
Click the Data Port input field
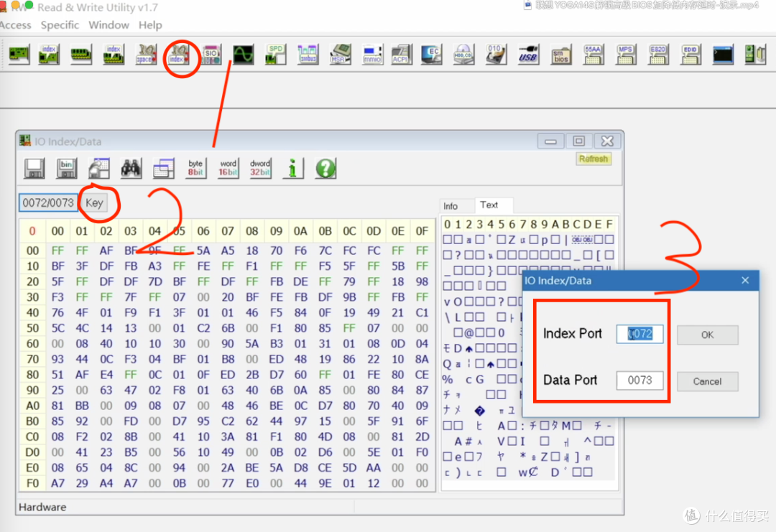(640, 381)
